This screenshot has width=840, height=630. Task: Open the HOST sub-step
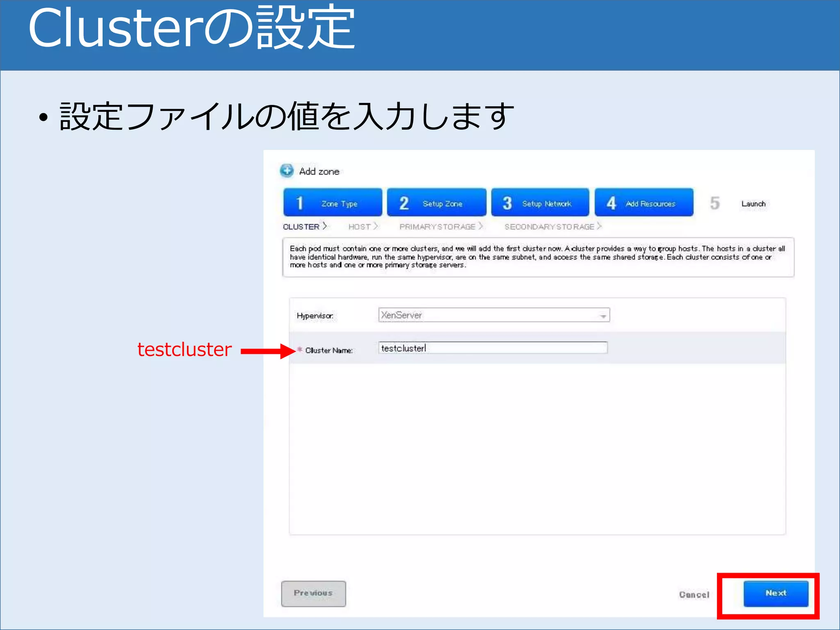[363, 226]
